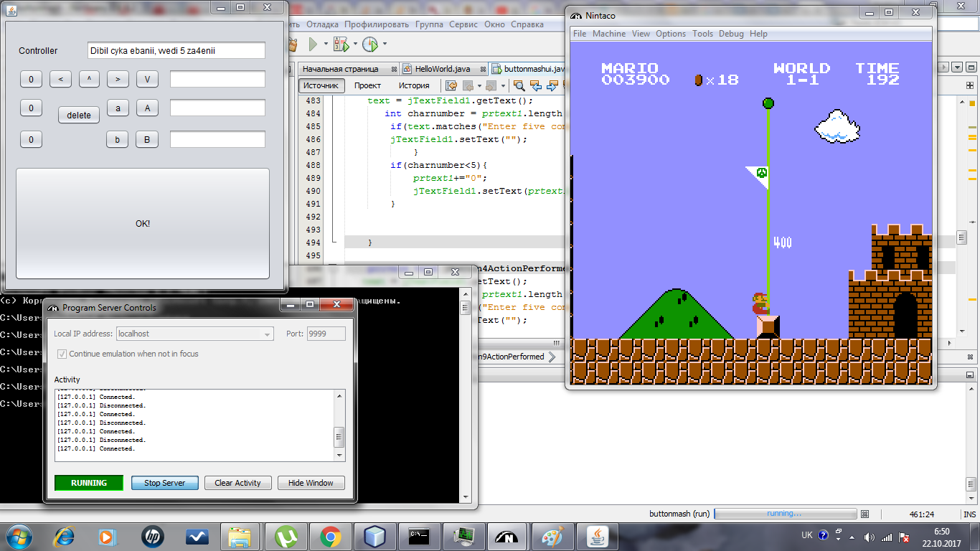The image size is (980, 551).
Task: Click the delete button in controller window
Action: click(79, 115)
